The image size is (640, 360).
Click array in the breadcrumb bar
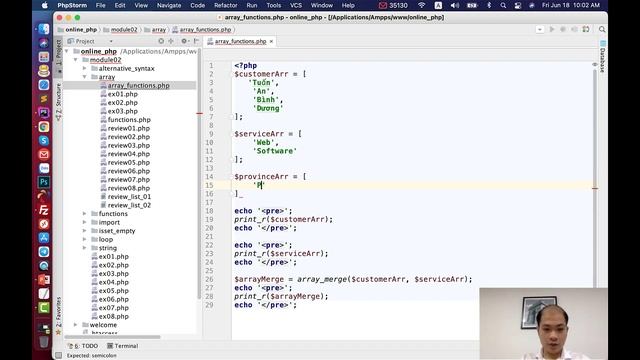click(x=155, y=30)
